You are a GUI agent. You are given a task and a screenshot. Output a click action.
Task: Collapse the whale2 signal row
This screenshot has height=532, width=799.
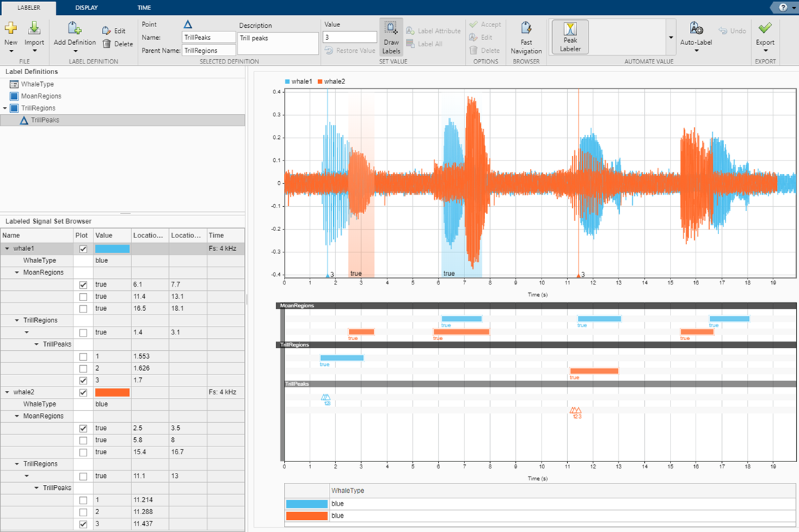tap(7, 392)
